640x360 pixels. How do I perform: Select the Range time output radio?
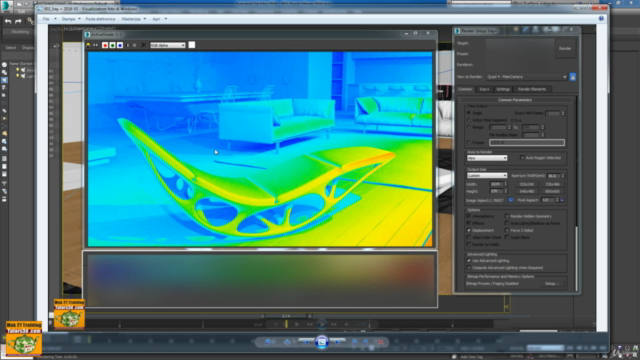tap(469, 127)
